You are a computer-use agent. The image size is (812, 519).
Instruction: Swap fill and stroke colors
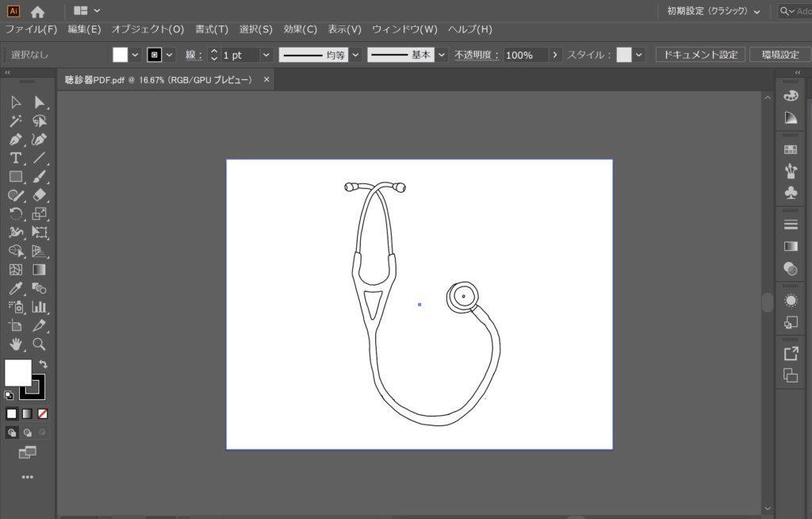point(43,364)
